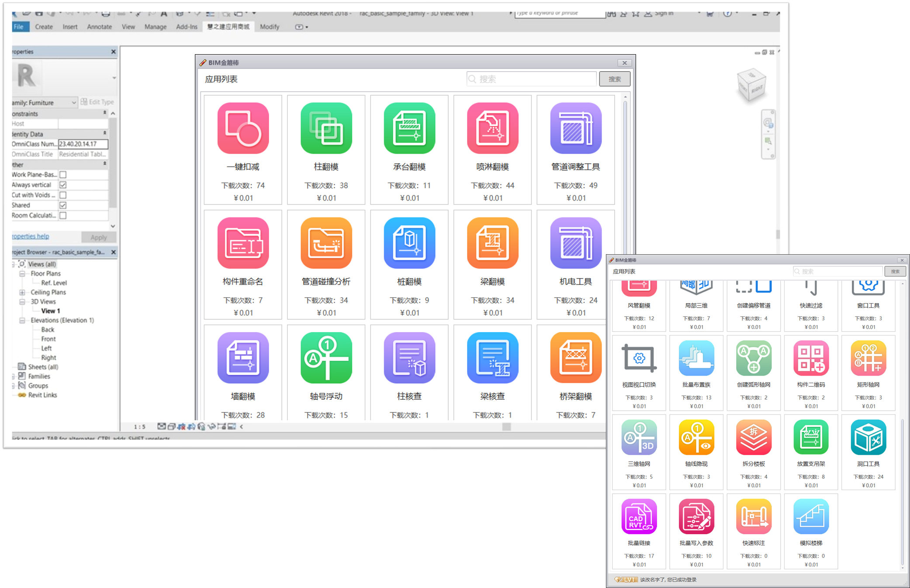This screenshot has width=910, height=588.
Task: Open the 喷淋翻模 app icon
Action: pyautogui.click(x=493, y=128)
